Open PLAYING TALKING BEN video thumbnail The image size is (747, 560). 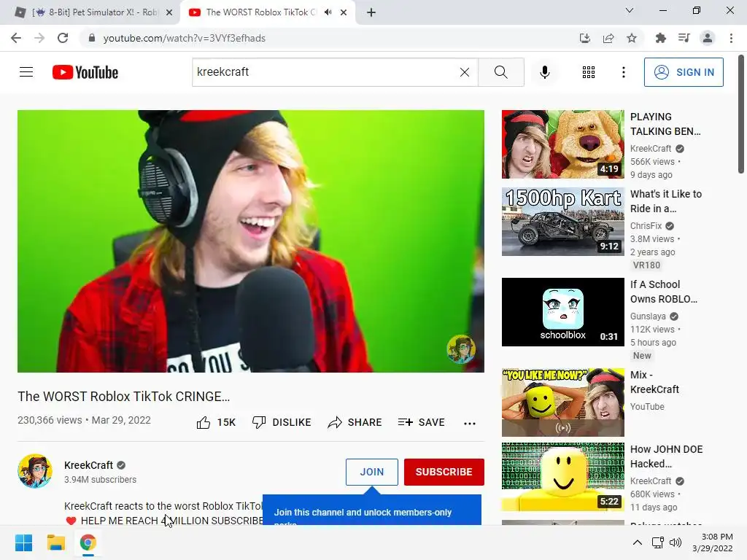coord(562,144)
